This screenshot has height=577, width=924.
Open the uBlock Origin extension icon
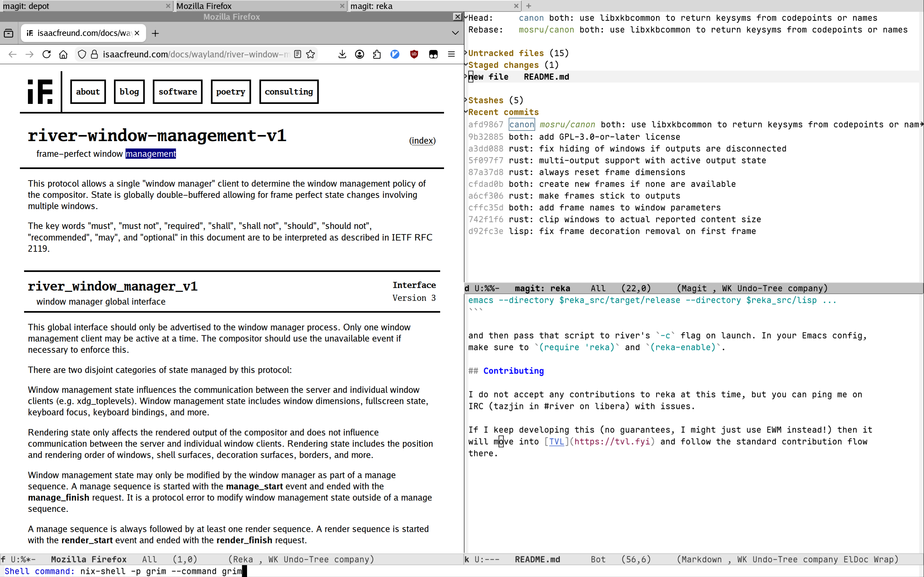414,54
